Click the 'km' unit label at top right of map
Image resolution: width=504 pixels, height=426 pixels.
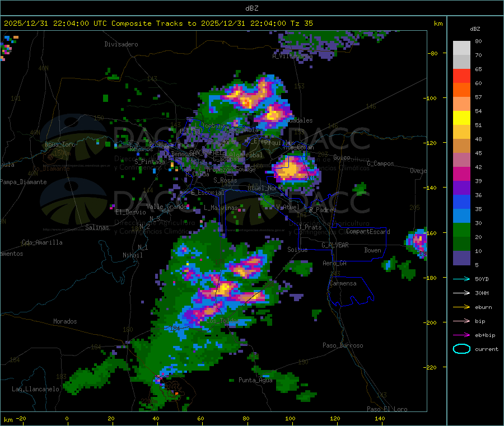pyautogui.click(x=438, y=24)
